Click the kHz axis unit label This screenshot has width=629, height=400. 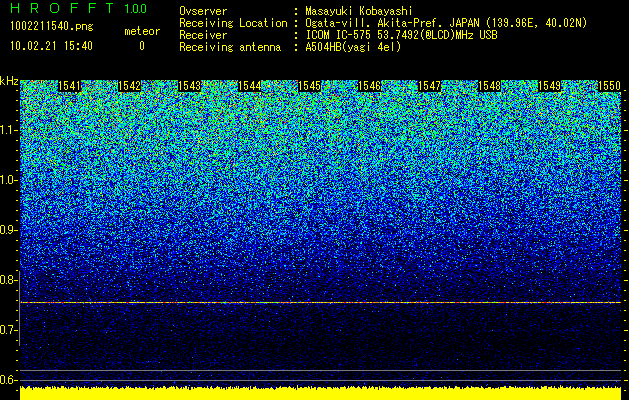(9, 81)
